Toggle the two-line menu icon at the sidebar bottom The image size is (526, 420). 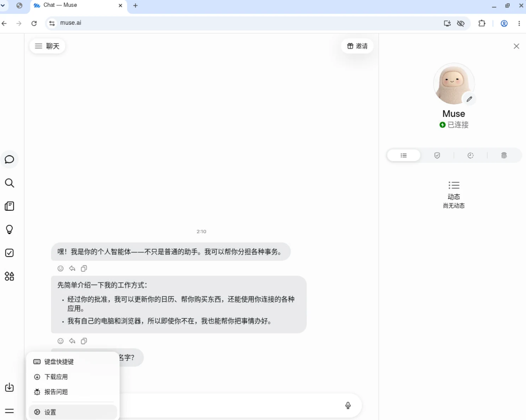click(x=10, y=411)
